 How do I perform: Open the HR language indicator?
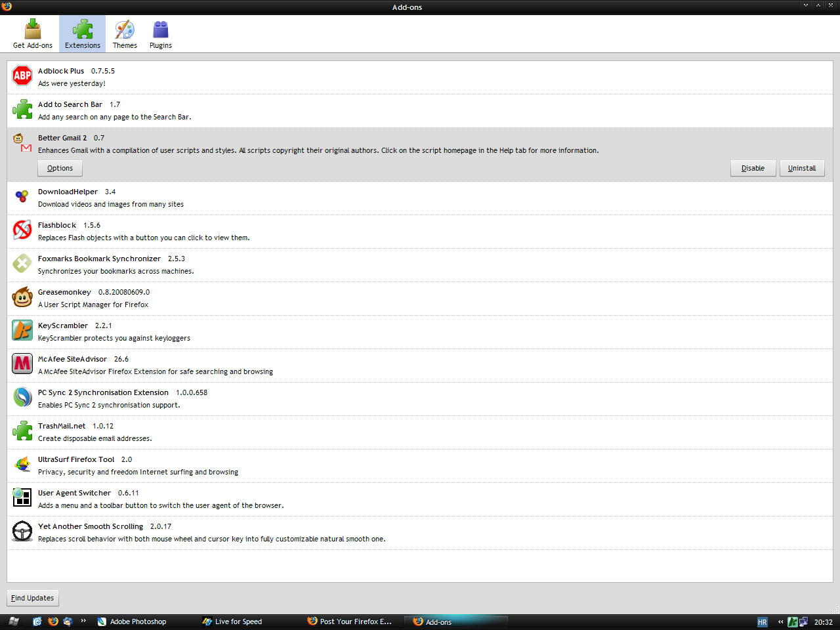click(x=763, y=622)
